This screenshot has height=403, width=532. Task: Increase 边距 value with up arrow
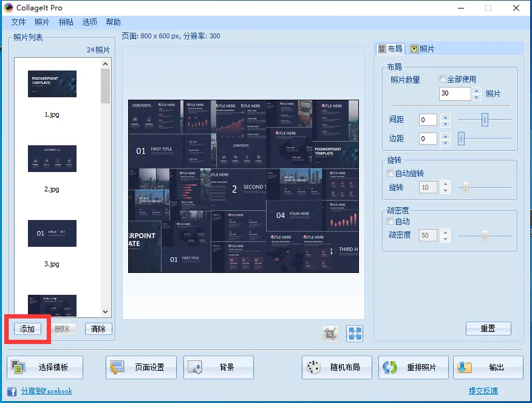(x=446, y=136)
